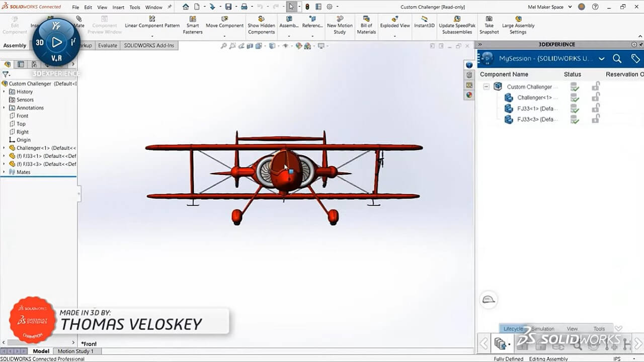Screen dimensions: 644x362
Task: Open the Exploded View dropdown arrow
Action: 395,36
